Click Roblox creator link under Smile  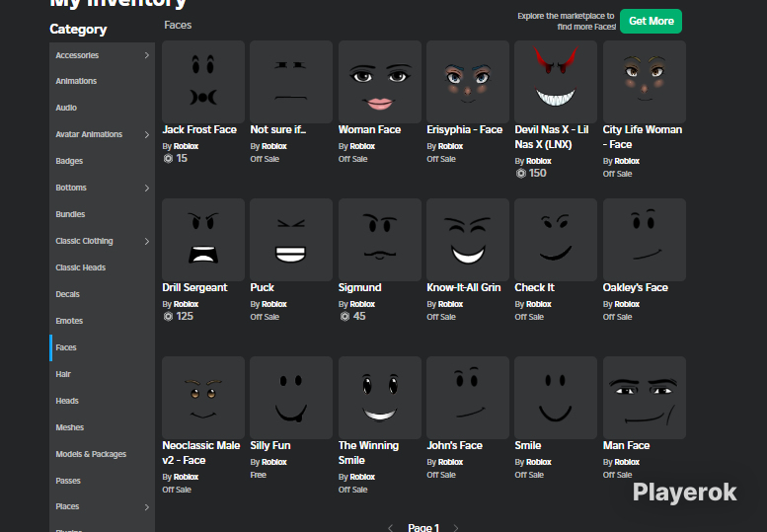pyautogui.click(x=539, y=462)
